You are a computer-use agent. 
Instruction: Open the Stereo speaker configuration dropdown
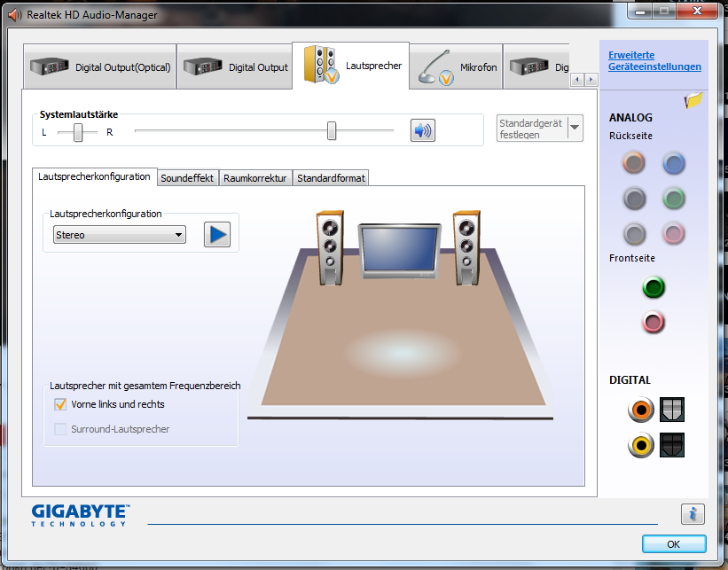click(x=120, y=235)
